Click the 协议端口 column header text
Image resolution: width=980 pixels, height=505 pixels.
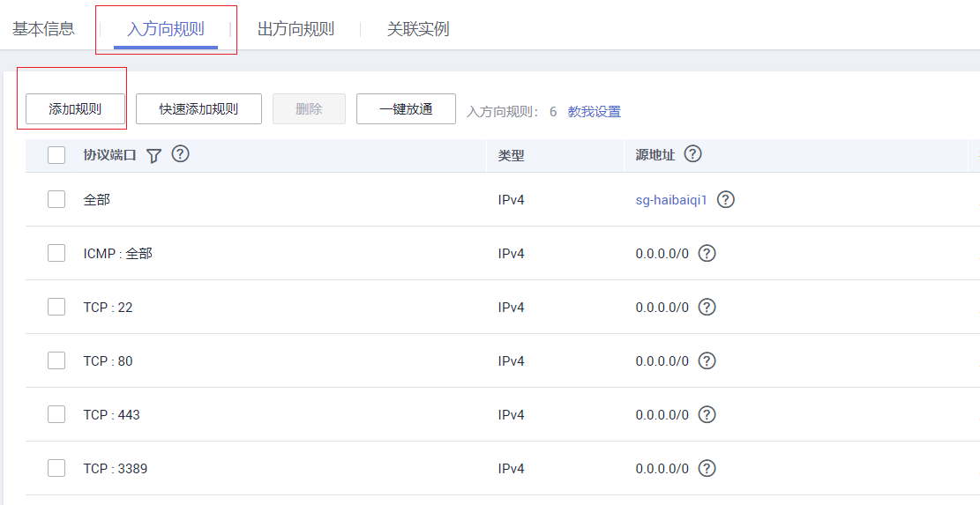click(109, 155)
